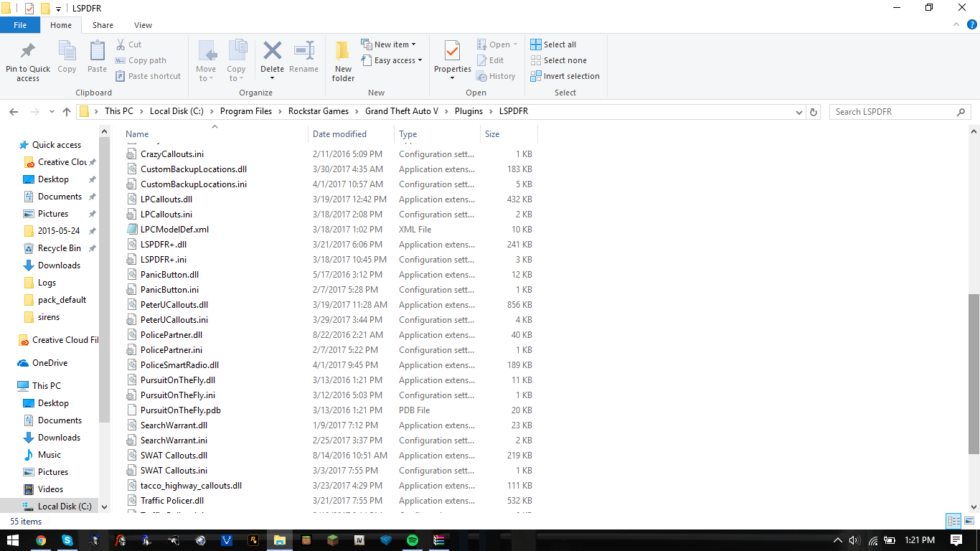
Task: Select the PoliceSmartRadio.dll file
Action: click(179, 365)
